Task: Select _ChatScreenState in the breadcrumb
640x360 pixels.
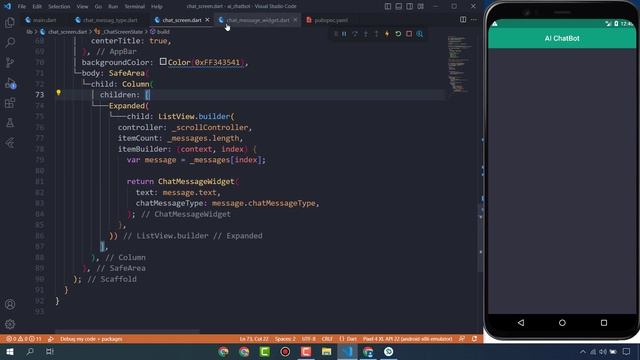Action: tap(122, 32)
